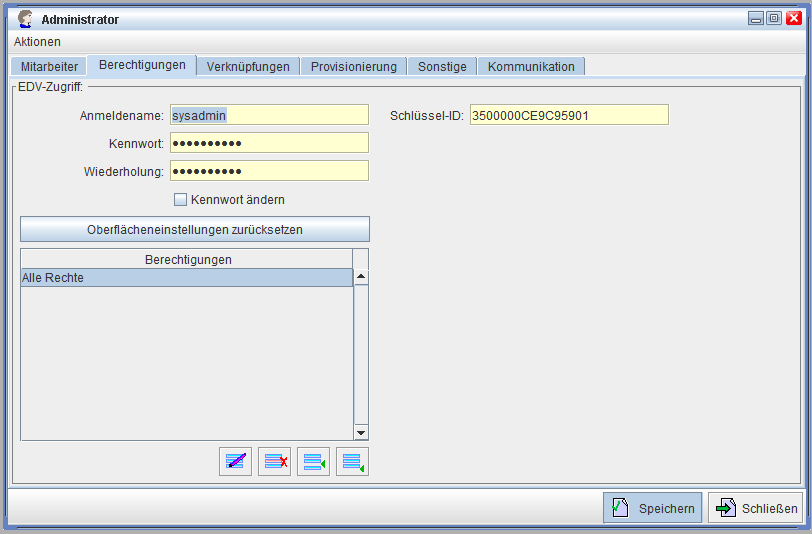This screenshot has height=534, width=812.
Task: Show the Kommunikation tab
Action: (x=531, y=67)
